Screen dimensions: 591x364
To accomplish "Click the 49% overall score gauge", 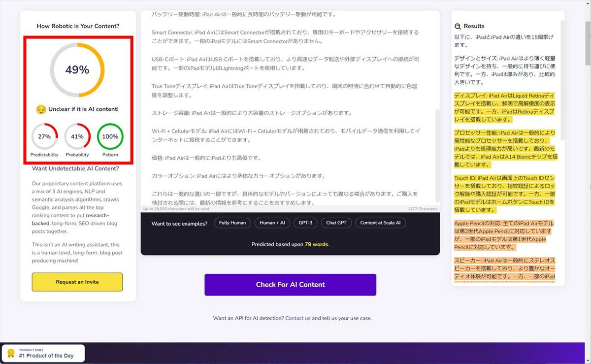I will [77, 70].
